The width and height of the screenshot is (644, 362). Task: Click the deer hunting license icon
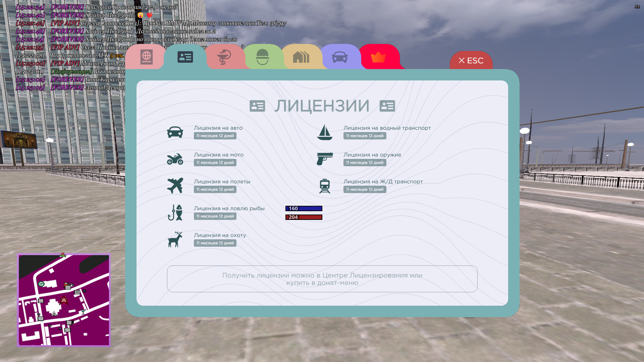(x=175, y=239)
